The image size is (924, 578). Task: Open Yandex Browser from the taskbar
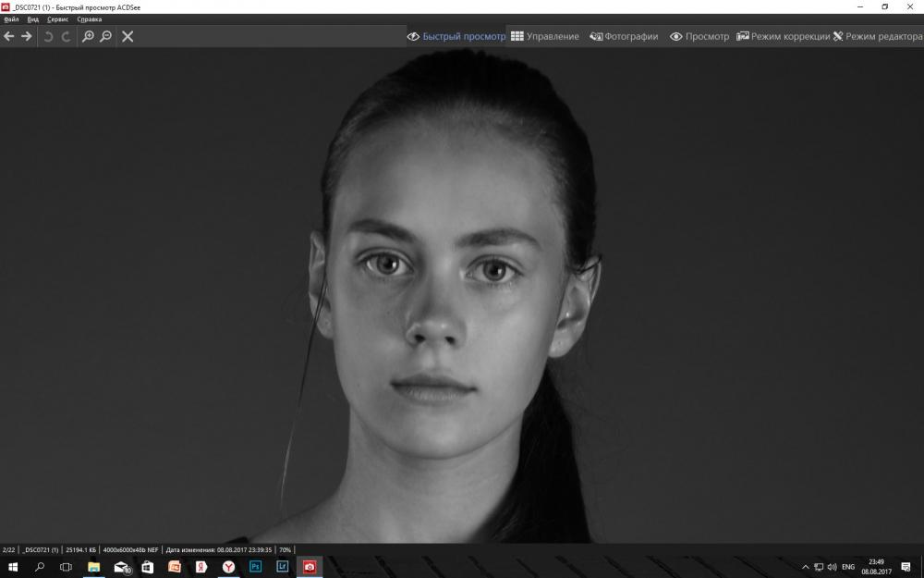coord(228,568)
